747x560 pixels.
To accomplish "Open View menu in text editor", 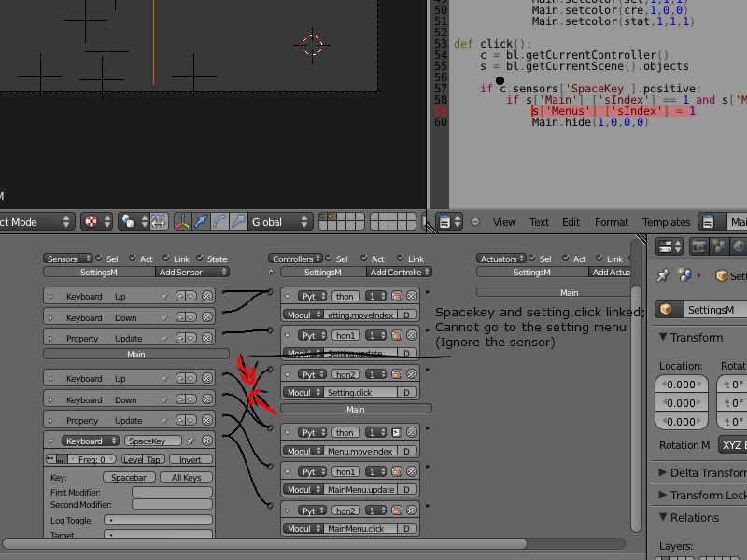I will click(504, 222).
